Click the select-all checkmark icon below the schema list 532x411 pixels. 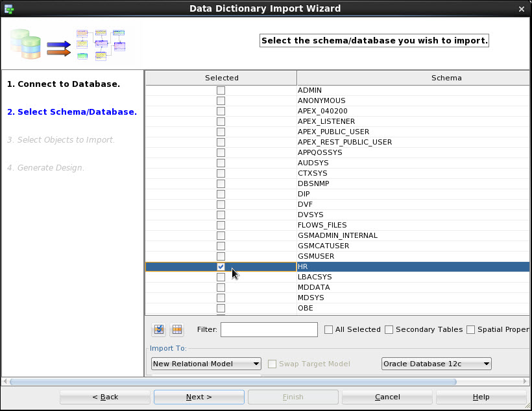tap(158, 330)
